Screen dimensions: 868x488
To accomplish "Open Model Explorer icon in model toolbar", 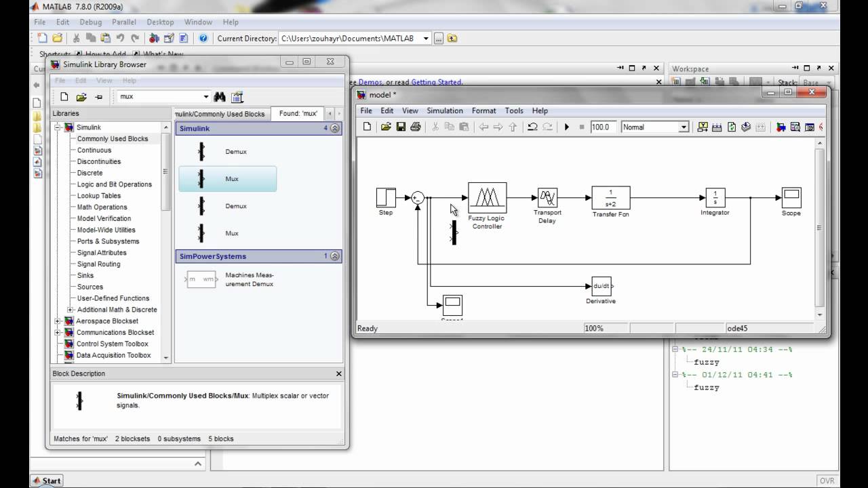I will pyautogui.click(x=795, y=127).
